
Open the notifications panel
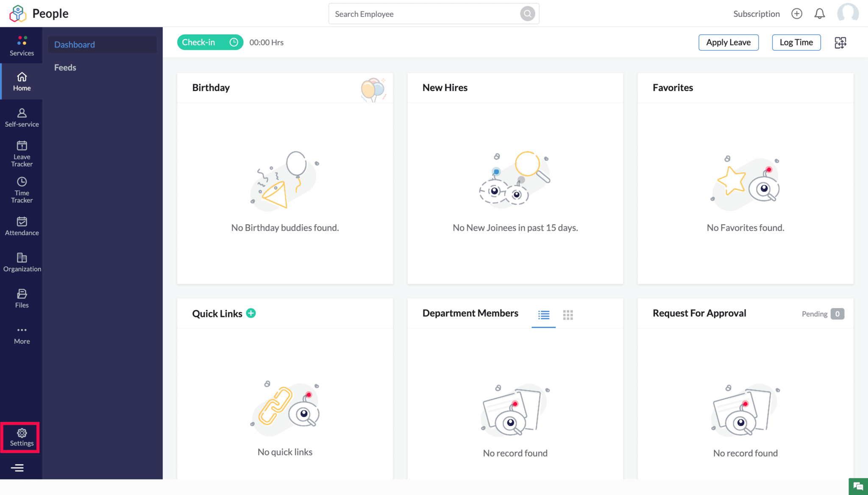820,13
